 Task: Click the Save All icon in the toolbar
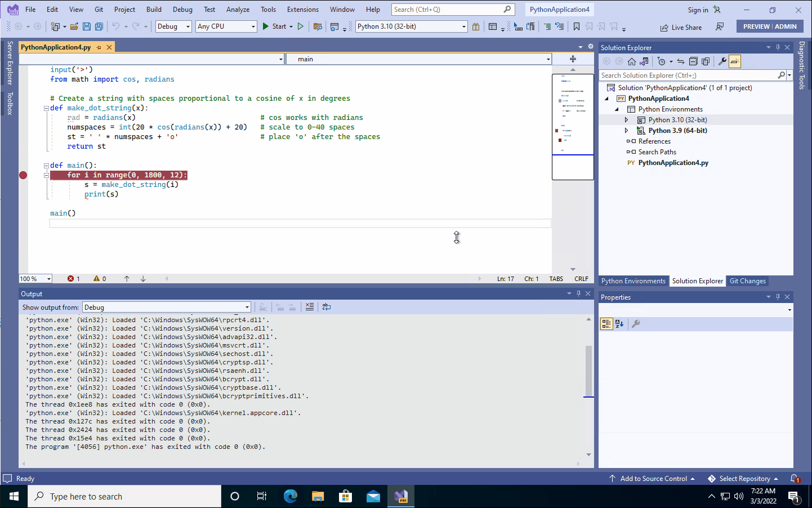(99, 26)
